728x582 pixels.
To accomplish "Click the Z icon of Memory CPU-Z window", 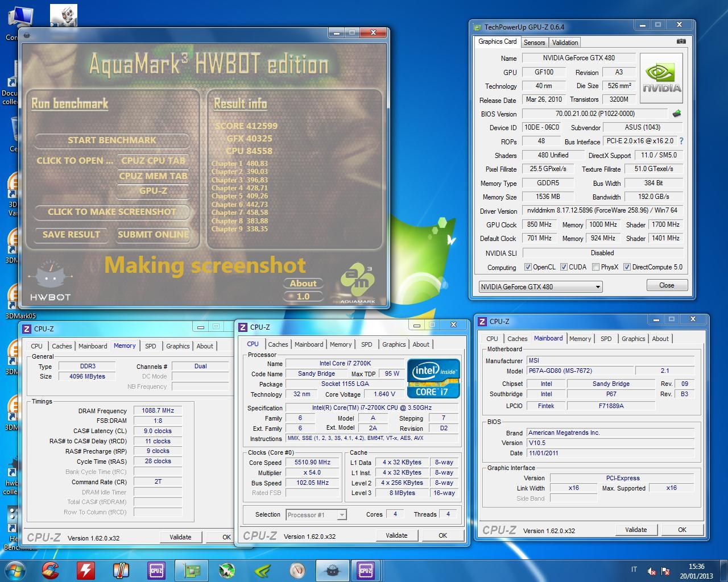I will [x=26, y=329].
